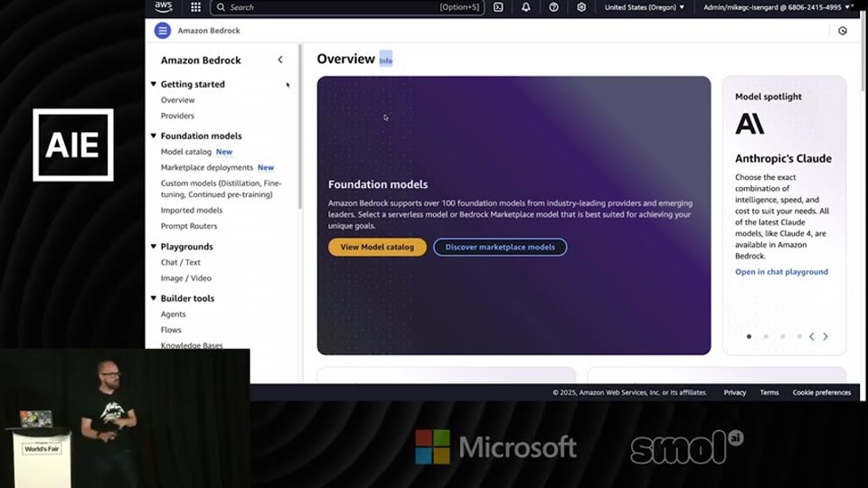Screen dimensions: 868x488
Task: Open the United States (Oregon) region dropdown
Action: pos(645,7)
